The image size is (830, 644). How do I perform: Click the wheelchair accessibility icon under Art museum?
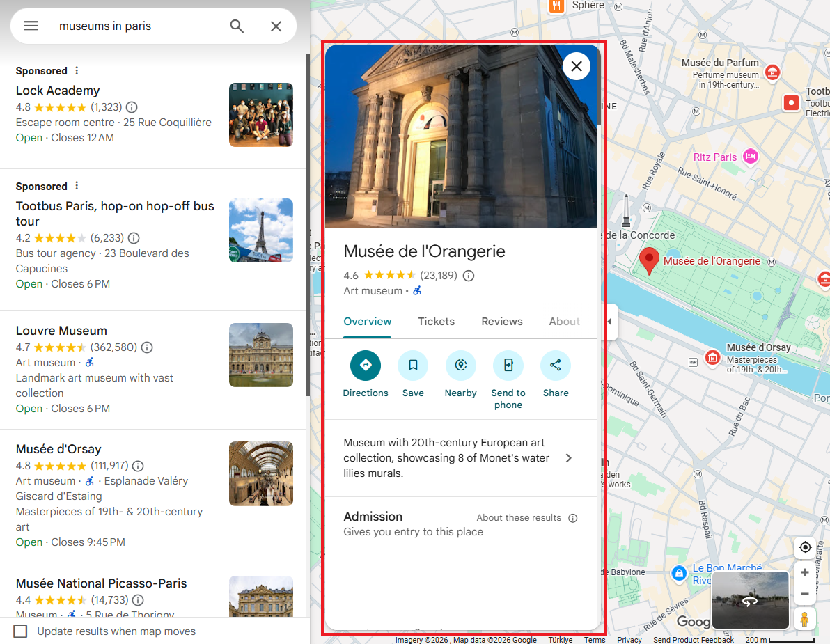tap(416, 290)
